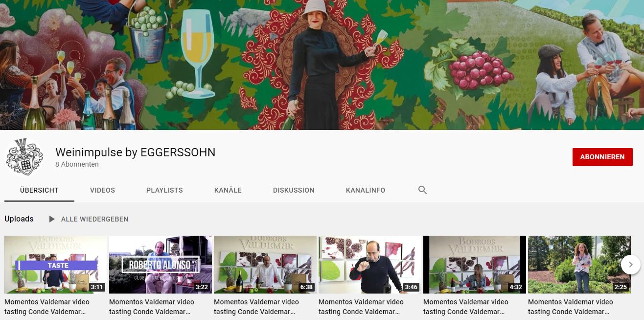Play the 2:25 garden video thumbnail
This screenshot has width=644, height=320.
579,264
